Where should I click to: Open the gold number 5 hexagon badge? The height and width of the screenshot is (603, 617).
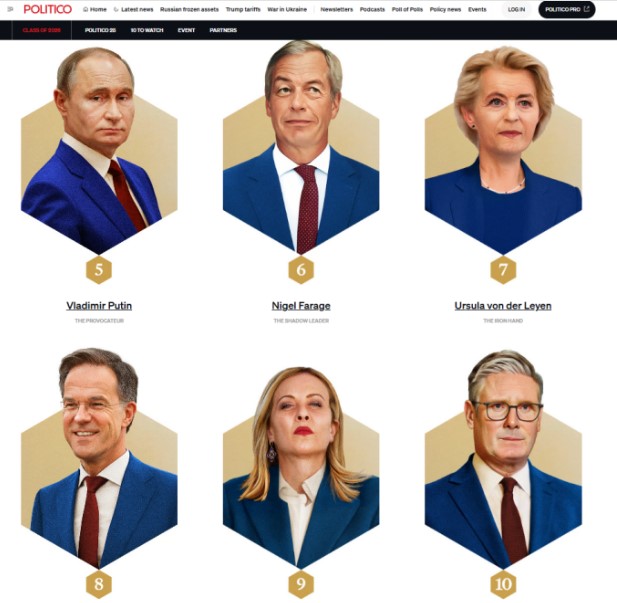(99, 270)
